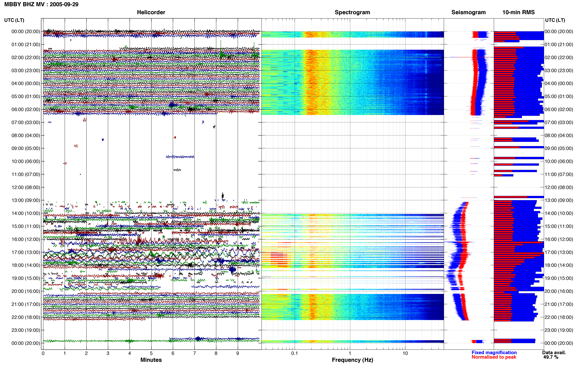Click the left '09:00 (05:00)' time label
The image size is (588, 368).
[26, 148]
